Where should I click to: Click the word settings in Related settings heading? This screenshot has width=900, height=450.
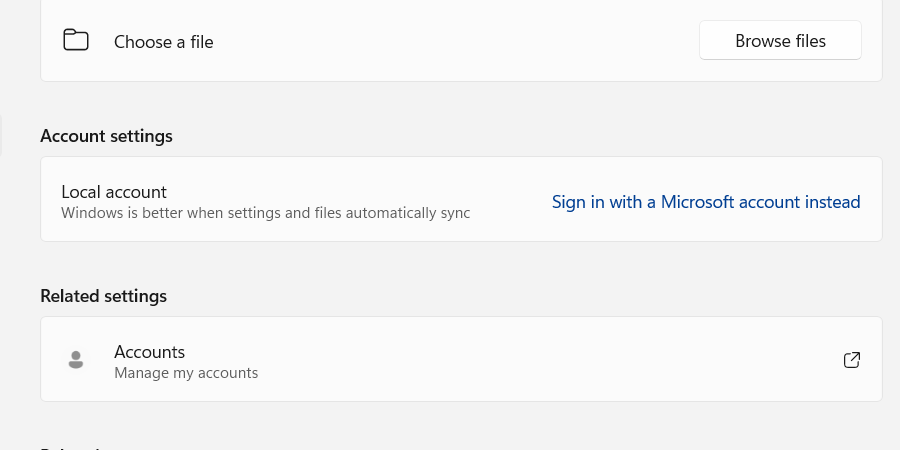135,296
